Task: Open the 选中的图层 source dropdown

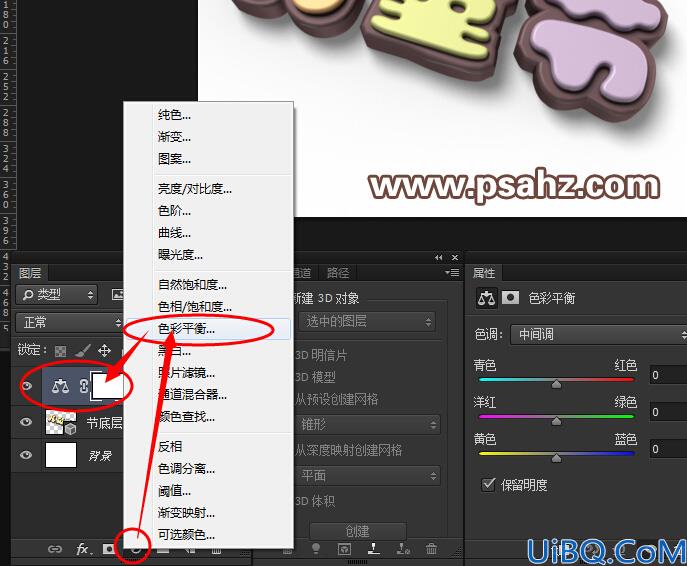Action: coord(367,322)
